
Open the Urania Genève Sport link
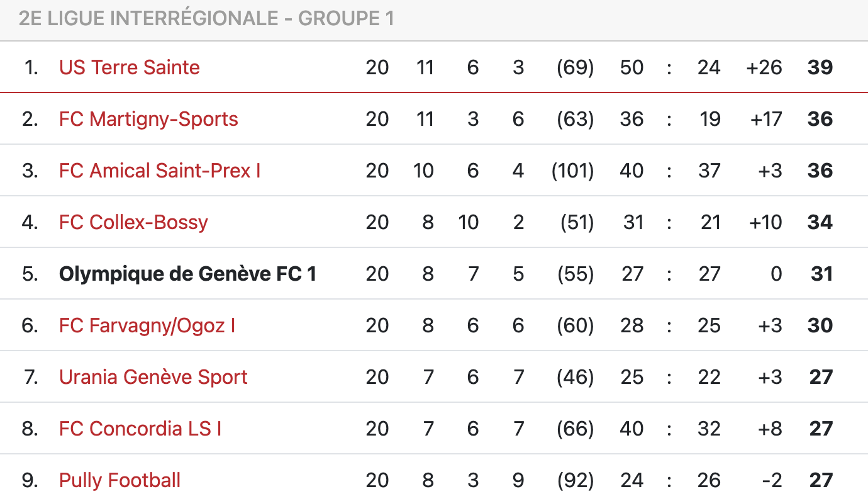(x=153, y=377)
